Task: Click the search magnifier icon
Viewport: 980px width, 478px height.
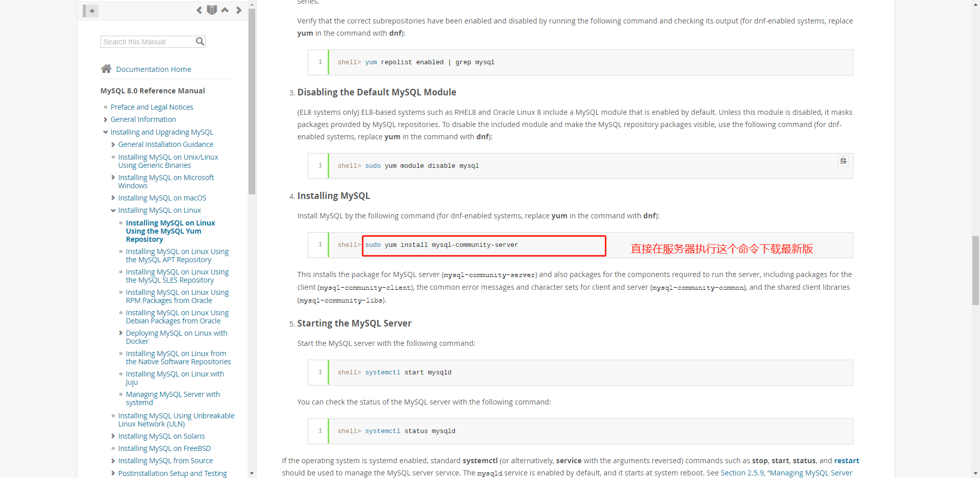Action: [200, 41]
